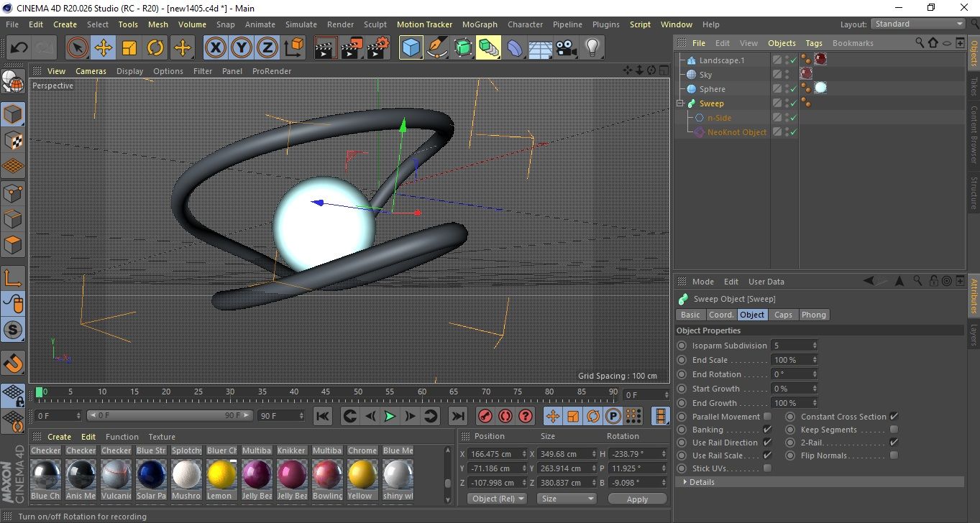Switch to the Caps tab
Image resolution: width=980 pixels, height=523 pixels.
(783, 315)
